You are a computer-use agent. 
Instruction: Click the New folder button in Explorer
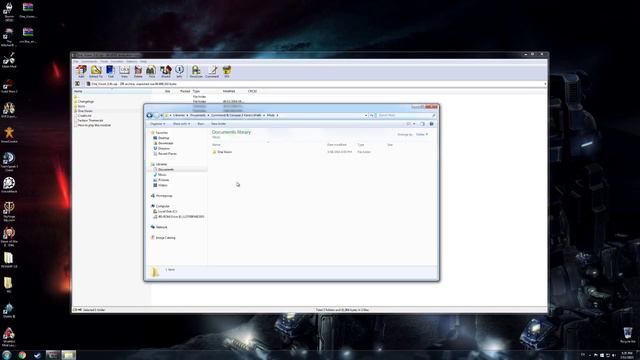pyautogui.click(x=219, y=124)
